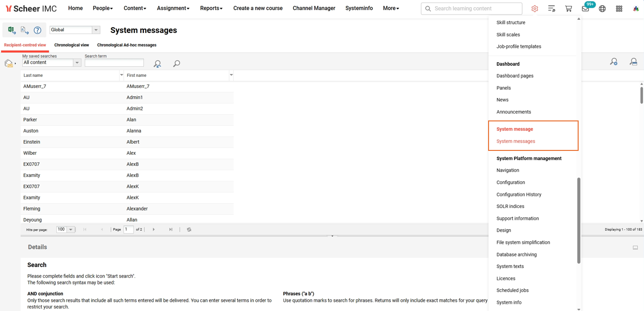Click the settings menu vertical scrollbar
644x311 pixels.
[x=579, y=221]
